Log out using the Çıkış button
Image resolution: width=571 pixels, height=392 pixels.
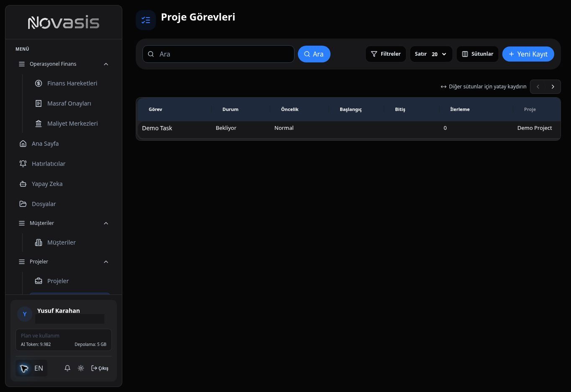pos(100,368)
